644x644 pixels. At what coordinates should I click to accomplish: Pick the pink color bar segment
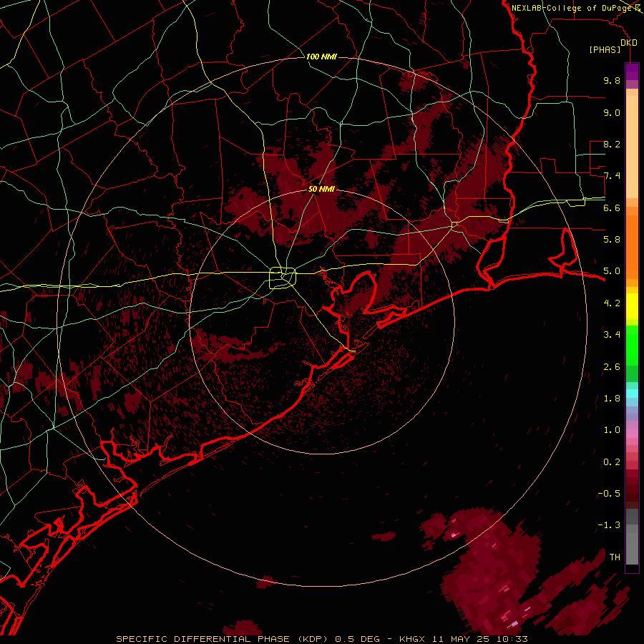pos(632,434)
